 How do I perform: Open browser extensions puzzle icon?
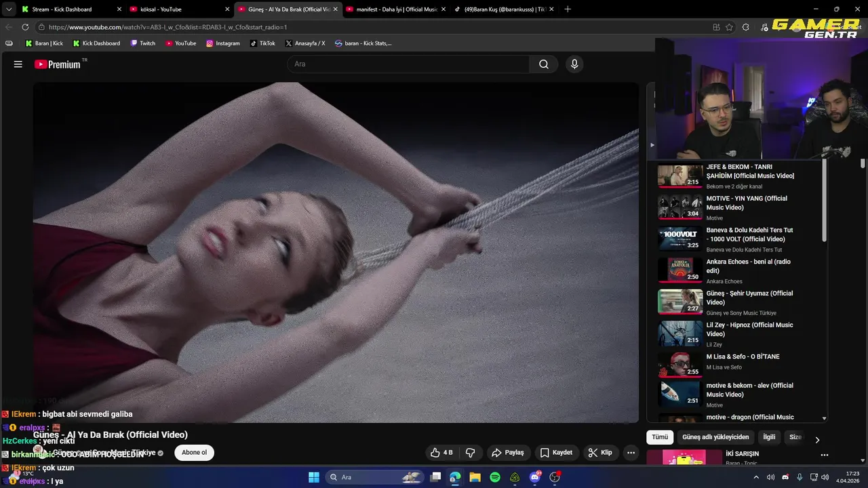click(x=746, y=27)
